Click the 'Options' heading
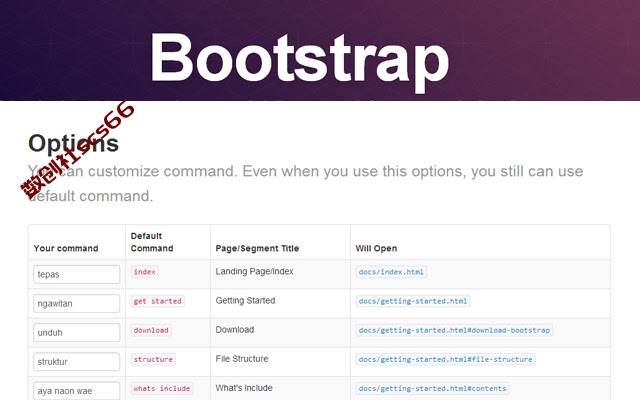This screenshot has height=400, width=640. 73,143
